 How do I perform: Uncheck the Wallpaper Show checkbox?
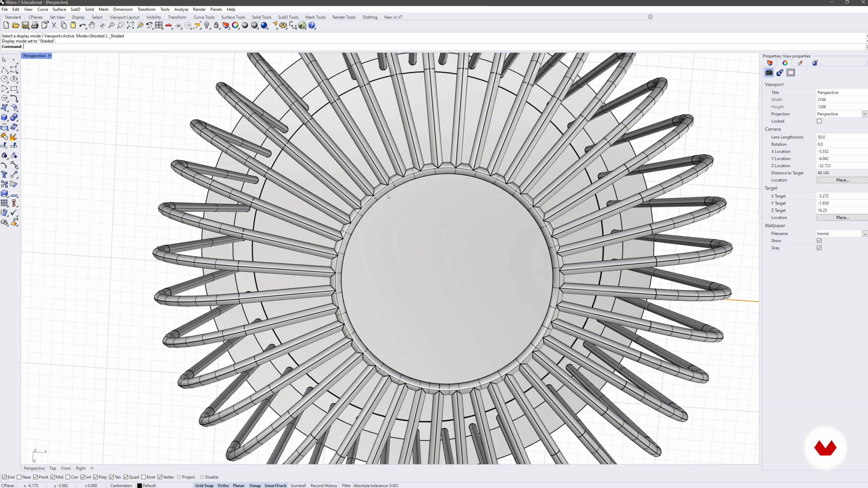819,241
